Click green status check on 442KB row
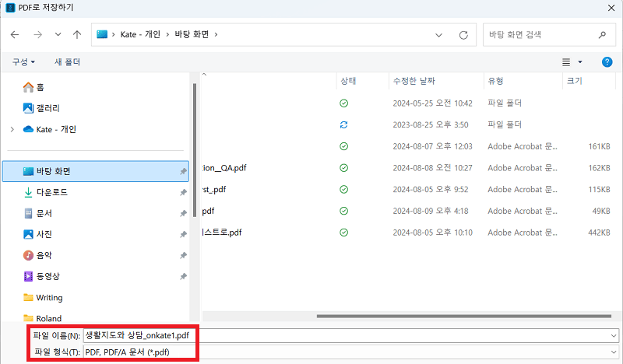Screen dimensions: 623x364 [343, 233]
